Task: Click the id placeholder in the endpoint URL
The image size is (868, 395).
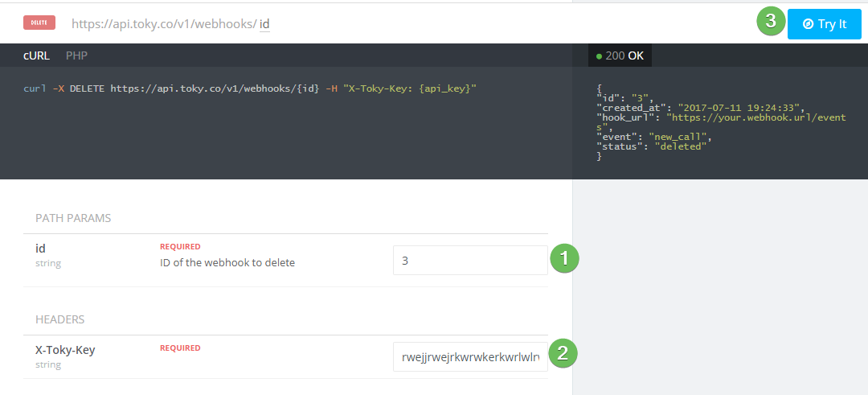Action: click(x=264, y=24)
